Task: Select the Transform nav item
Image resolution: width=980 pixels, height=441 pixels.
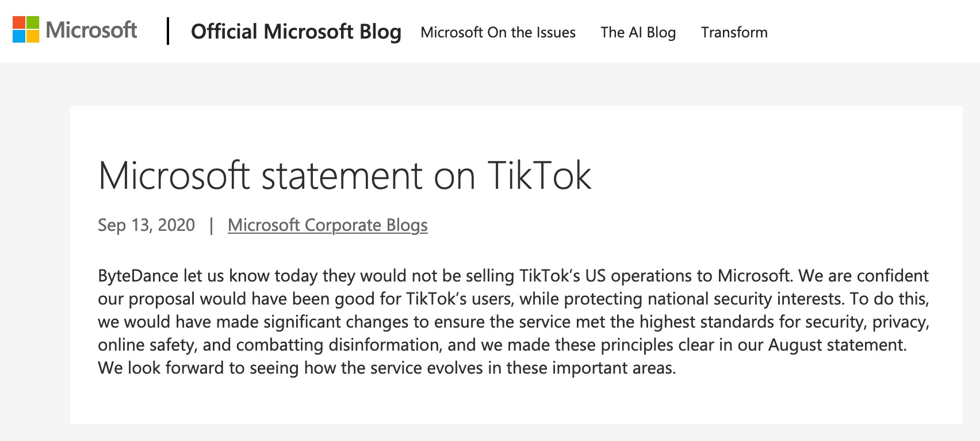Action: [734, 32]
